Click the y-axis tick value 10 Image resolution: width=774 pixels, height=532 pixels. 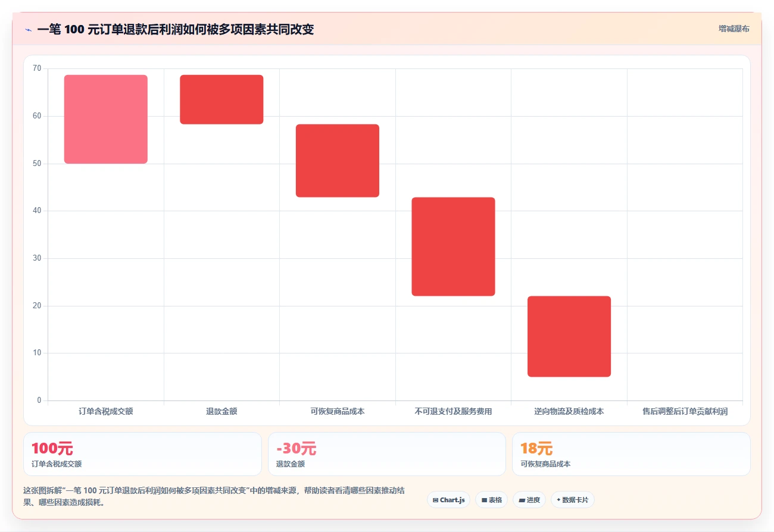point(37,353)
